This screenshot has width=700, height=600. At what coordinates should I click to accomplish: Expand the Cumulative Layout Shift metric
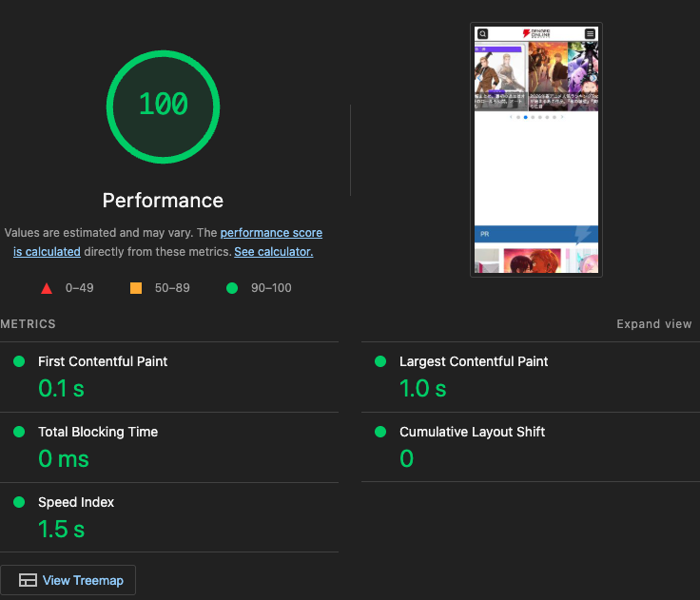click(472, 432)
